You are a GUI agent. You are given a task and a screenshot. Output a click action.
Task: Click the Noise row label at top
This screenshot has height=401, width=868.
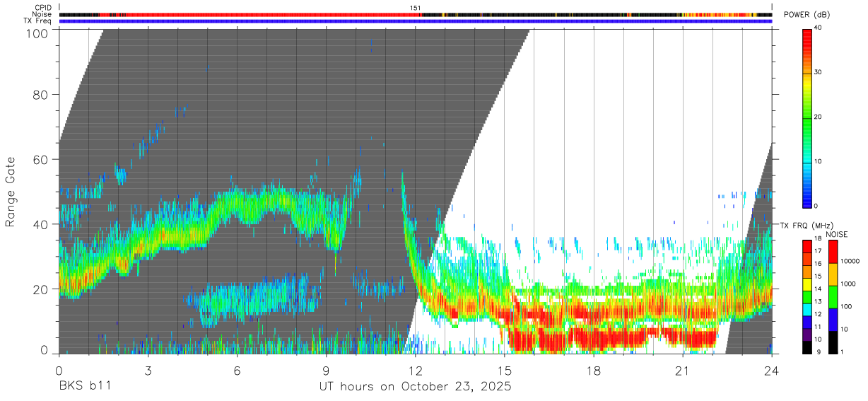coord(42,14)
